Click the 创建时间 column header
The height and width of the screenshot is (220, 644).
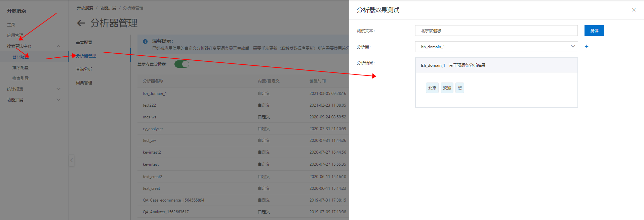(318, 81)
